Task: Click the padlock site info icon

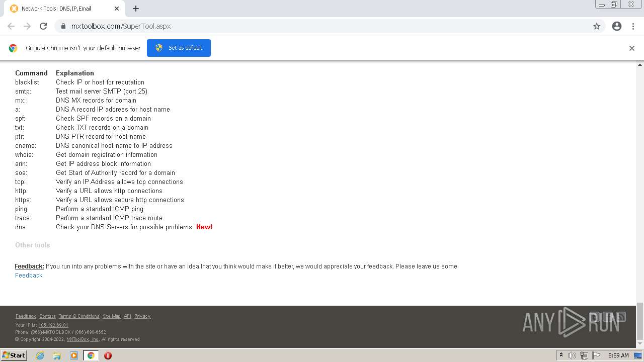Action: pyautogui.click(x=63, y=26)
